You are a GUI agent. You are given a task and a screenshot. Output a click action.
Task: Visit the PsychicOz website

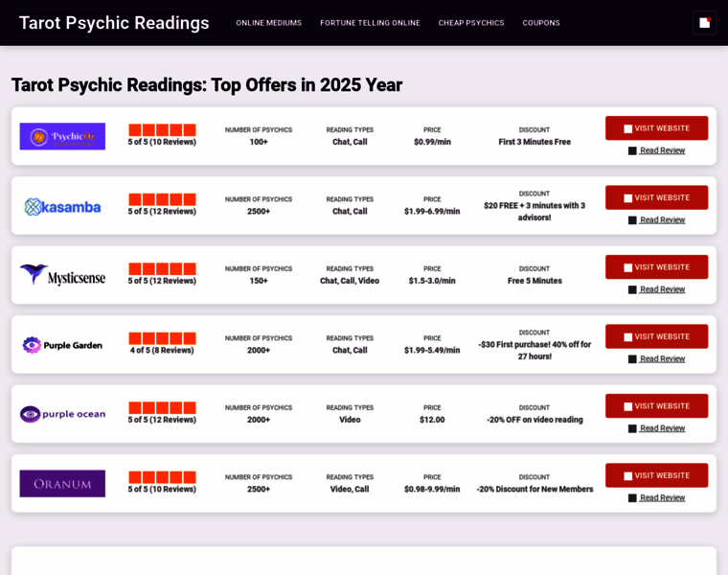(656, 128)
